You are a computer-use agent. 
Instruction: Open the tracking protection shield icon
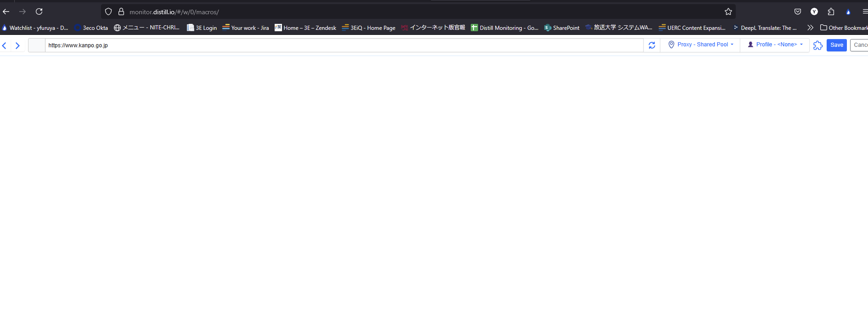tap(108, 12)
